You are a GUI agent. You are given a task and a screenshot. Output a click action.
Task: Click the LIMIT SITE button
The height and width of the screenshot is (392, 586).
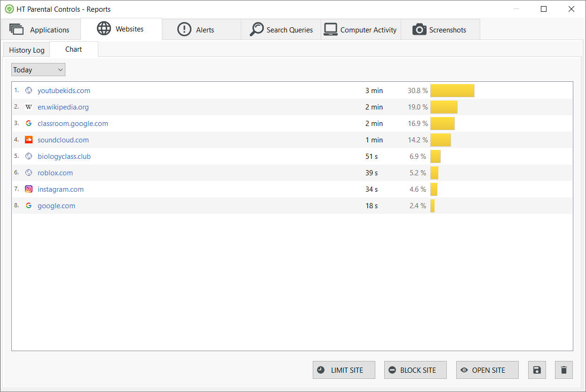(344, 370)
